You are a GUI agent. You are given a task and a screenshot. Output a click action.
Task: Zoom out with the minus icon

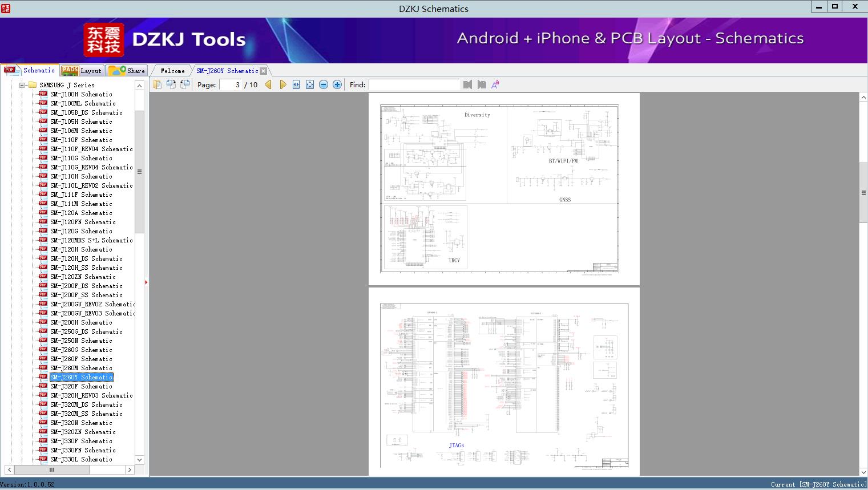tap(324, 84)
